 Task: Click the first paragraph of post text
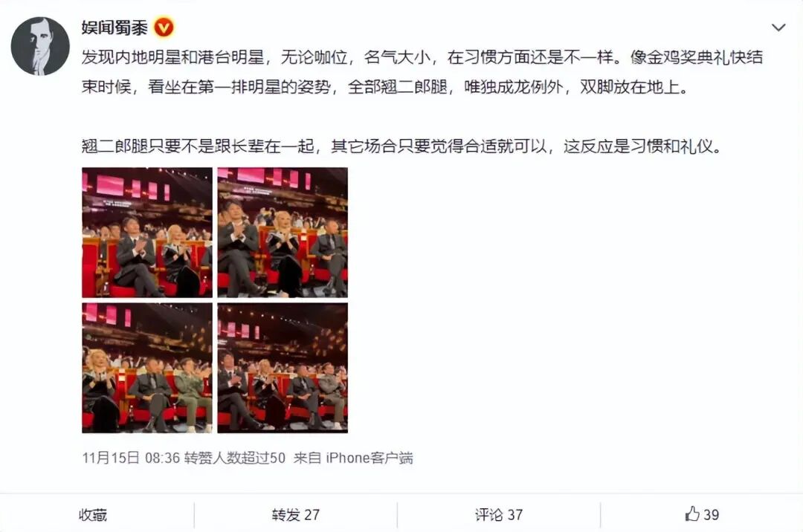(422, 71)
